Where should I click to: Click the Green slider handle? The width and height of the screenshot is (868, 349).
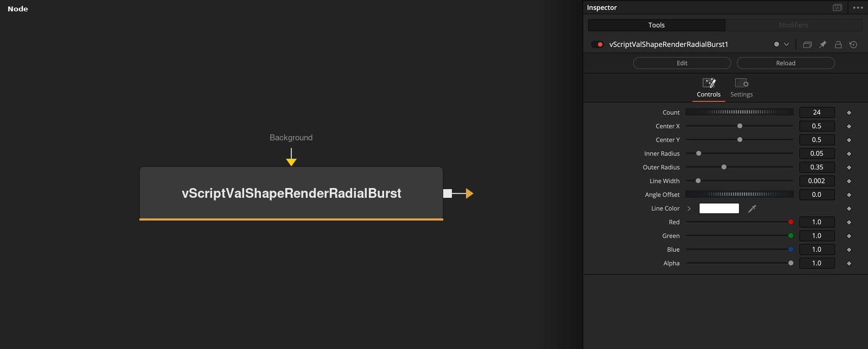pyautogui.click(x=791, y=236)
